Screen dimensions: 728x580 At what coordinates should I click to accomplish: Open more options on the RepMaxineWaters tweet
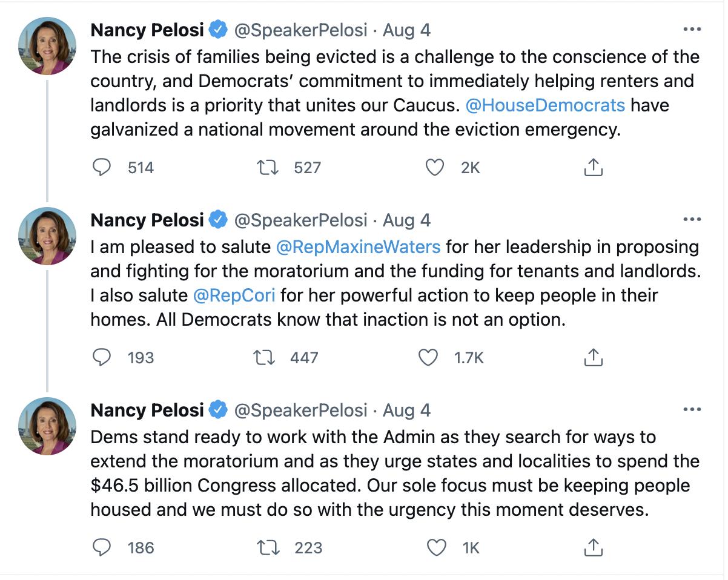(691, 220)
